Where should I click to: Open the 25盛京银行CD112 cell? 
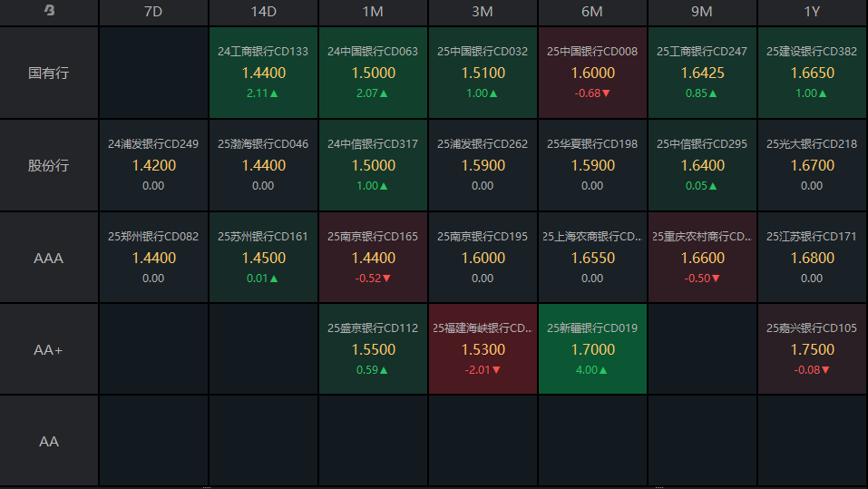pyautogui.click(x=373, y=349)
